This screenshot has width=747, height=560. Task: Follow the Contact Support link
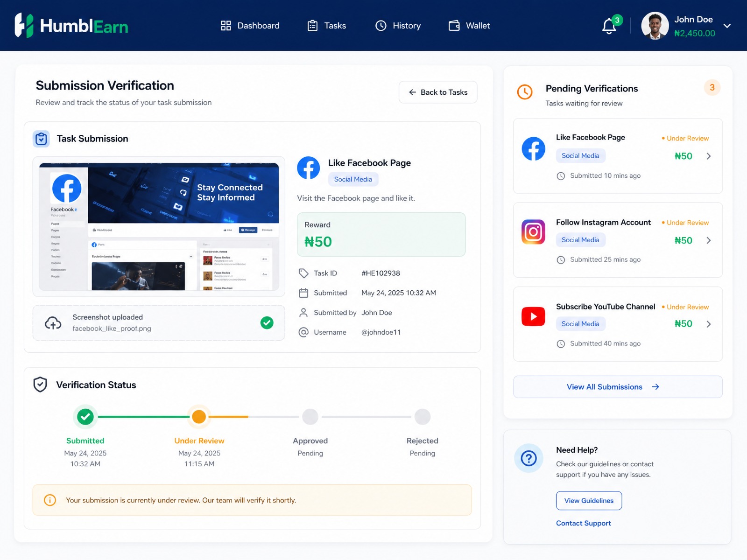[584, 523]
